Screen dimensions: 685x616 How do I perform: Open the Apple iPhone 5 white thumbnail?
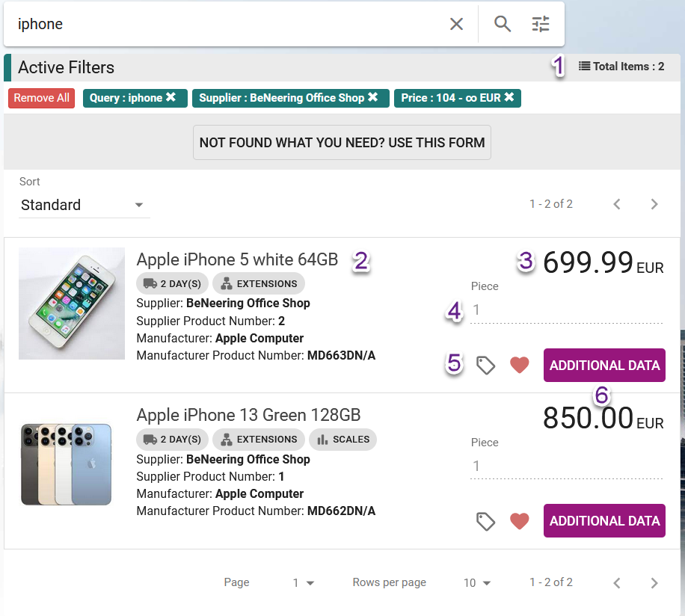(x=72, y=304)
